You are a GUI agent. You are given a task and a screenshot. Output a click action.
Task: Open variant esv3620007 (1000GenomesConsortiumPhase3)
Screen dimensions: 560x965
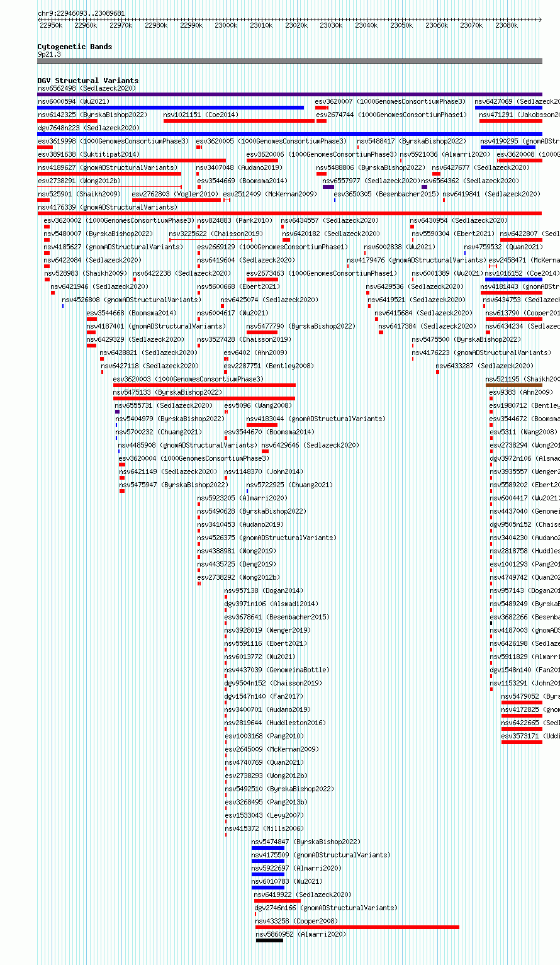pyautogui.click(x=390, y=101)
